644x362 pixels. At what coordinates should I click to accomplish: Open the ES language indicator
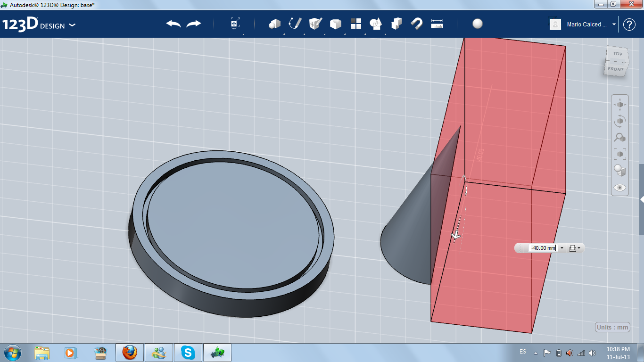pos(523,352)
